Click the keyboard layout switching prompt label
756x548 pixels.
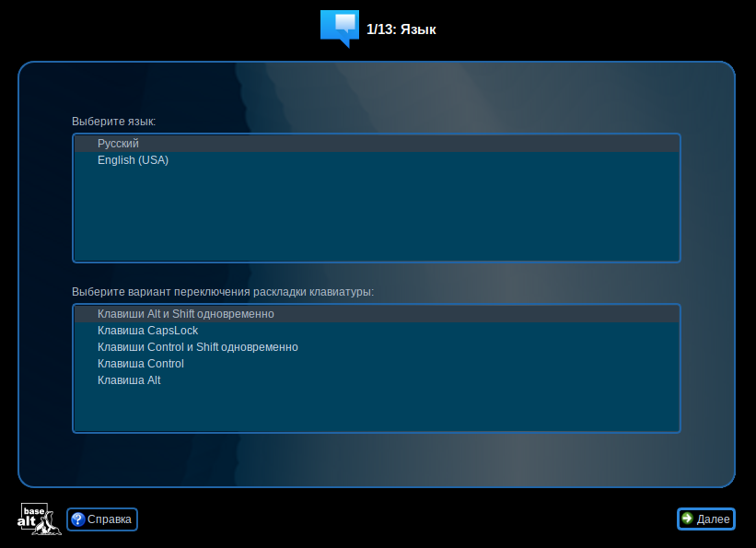(x=223, y=292)
